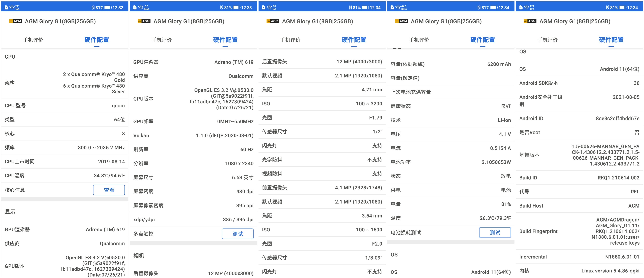Tap SIM card icon in 12:32 status bar
This screenshot has width=644, height=278.
point(6,7)
